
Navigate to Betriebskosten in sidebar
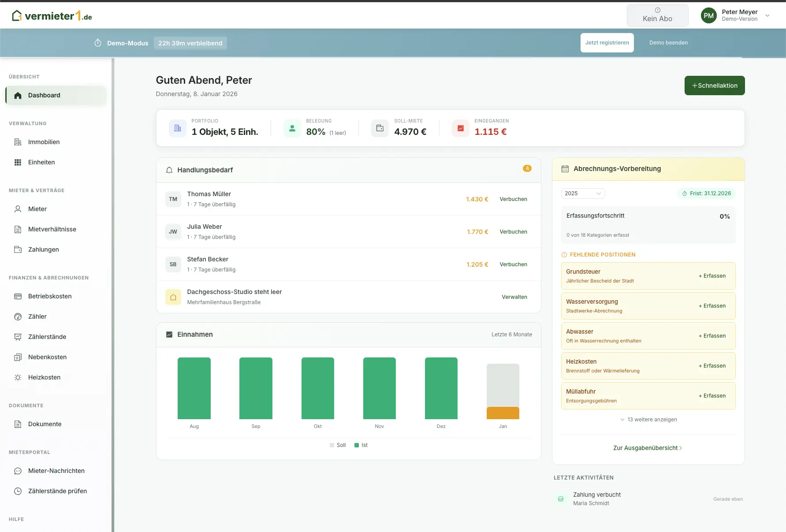click(50, 296)
